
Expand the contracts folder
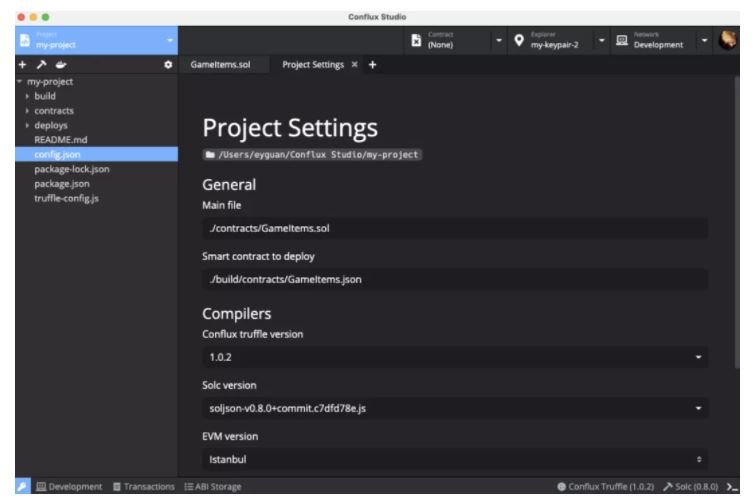tap(27, 111)
